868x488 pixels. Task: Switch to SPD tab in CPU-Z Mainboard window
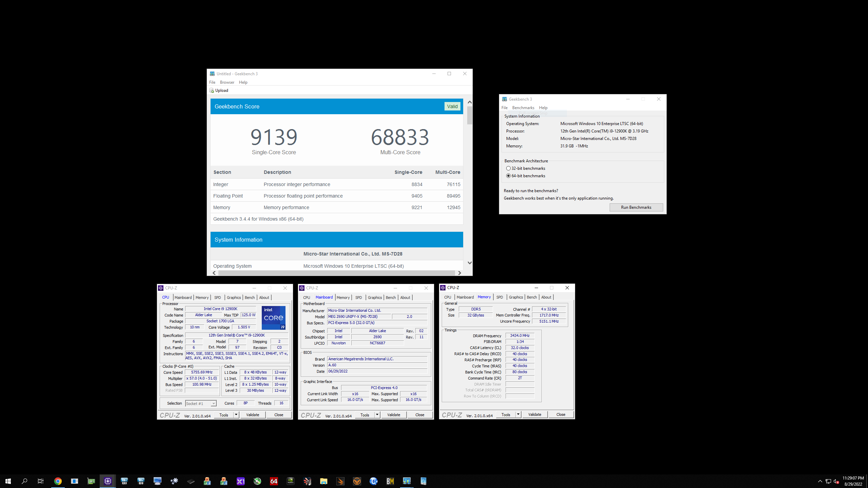[x=359, y=298]
